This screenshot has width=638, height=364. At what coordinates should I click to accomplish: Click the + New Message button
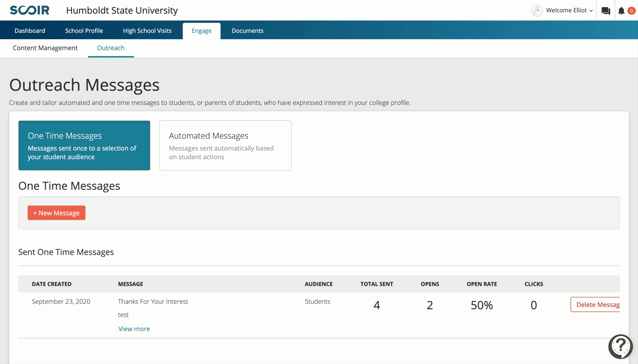tap(57, 213)
